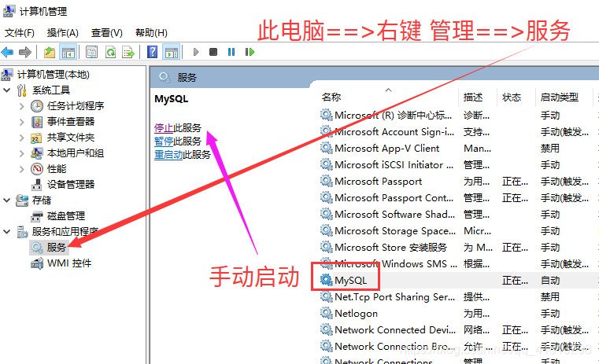Click the Export List toolbar icon
Viewport: 599px width, 364px height.
[128, 52]
